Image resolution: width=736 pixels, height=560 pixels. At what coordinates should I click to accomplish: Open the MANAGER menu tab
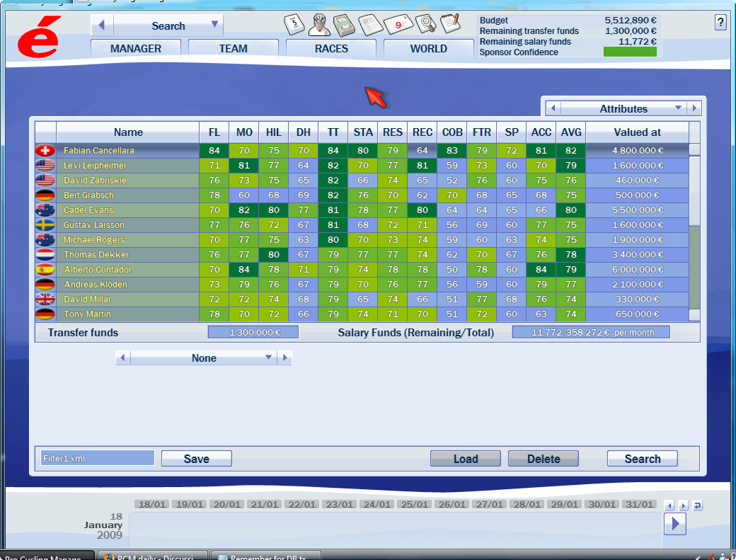click(136, 49)
